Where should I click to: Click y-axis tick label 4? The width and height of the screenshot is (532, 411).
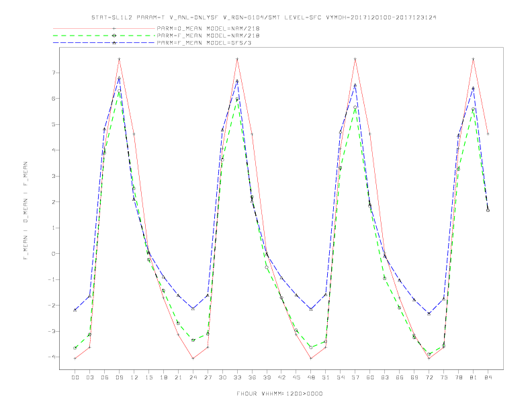[x=54, y=150]
